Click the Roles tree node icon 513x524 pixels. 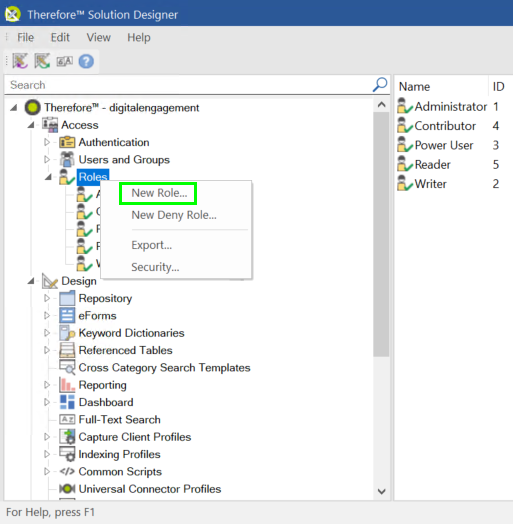67,177
